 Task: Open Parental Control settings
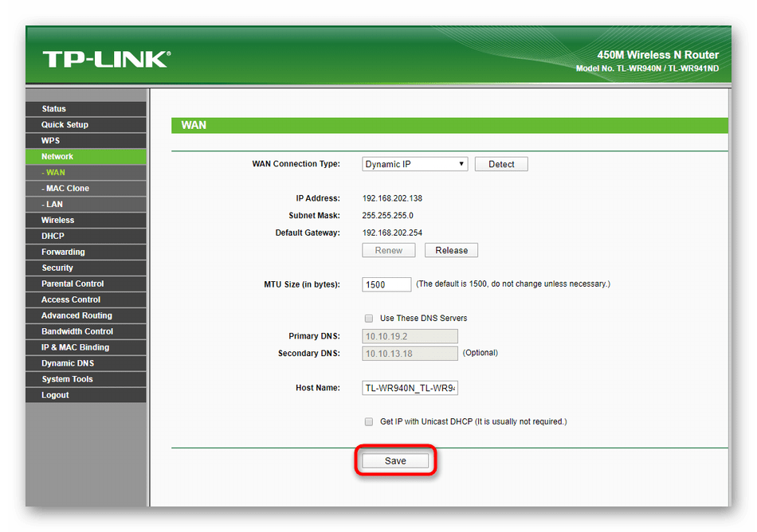pyautogui.click(x=86, y=284)
